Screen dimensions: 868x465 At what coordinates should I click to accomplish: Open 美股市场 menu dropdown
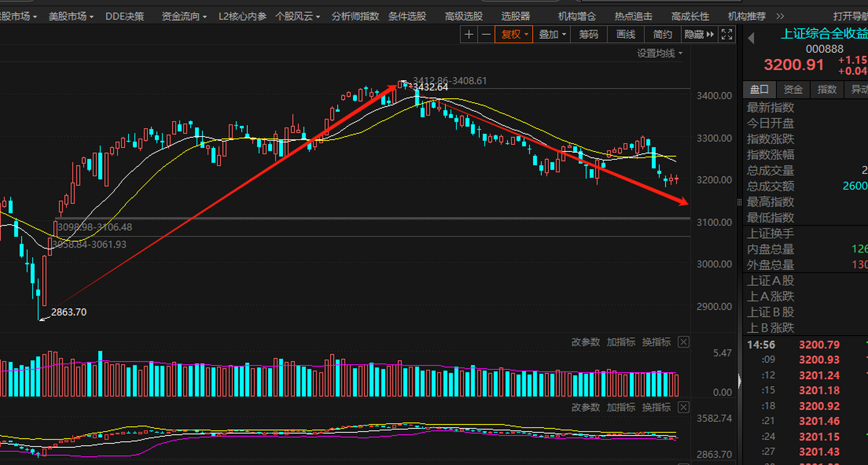coord(71,16)
